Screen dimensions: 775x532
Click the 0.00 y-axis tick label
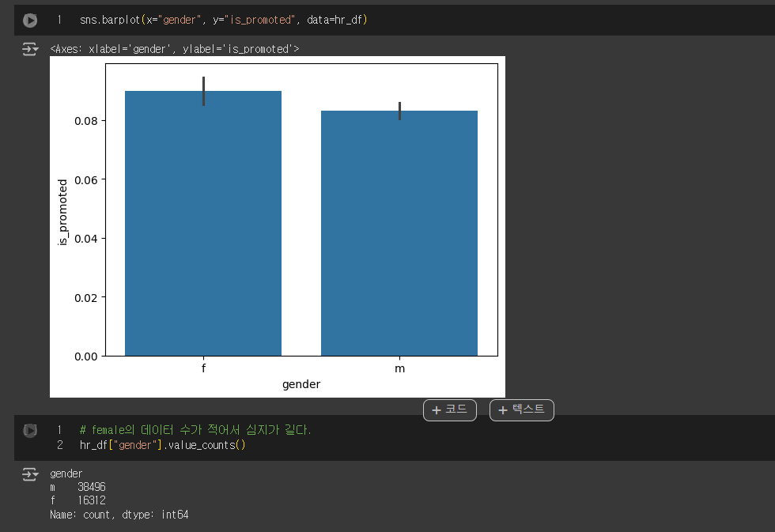coord(86,357)
